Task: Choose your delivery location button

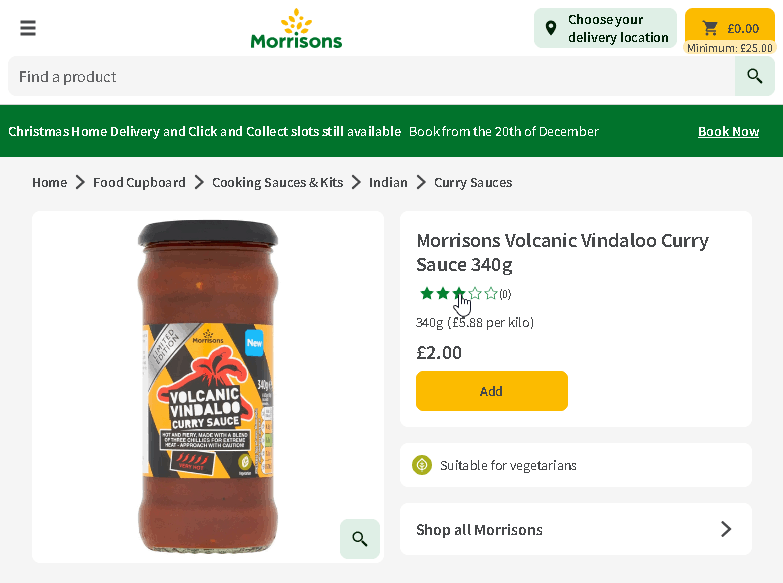Action: [605, 28]
